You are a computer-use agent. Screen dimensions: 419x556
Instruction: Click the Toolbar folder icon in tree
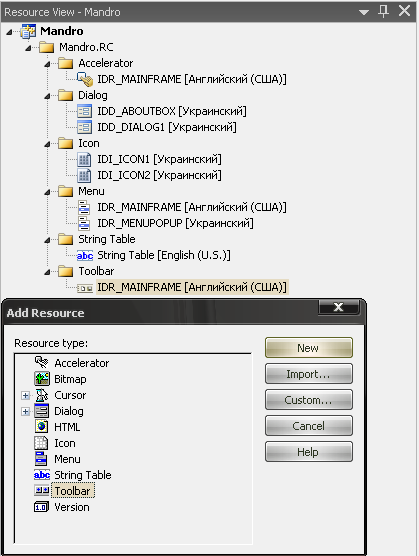pos(66,271)
